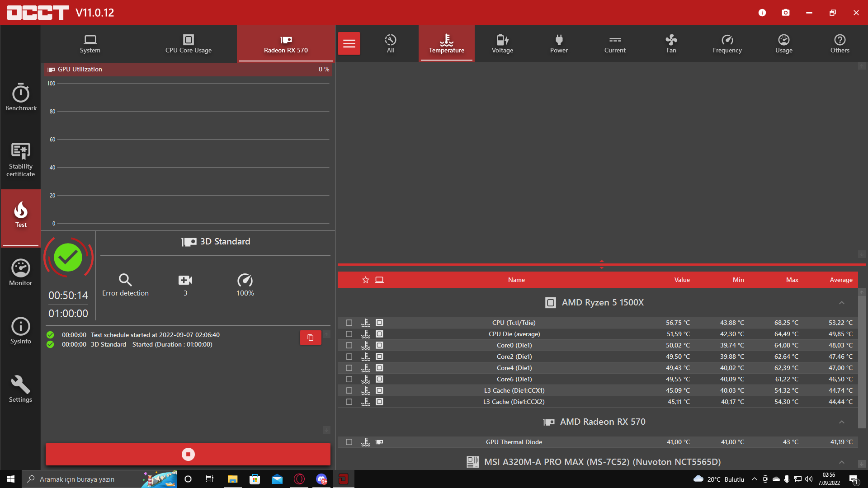
Task: Click the sensor list vertical scrollbar
Action: tap(862, 361)
